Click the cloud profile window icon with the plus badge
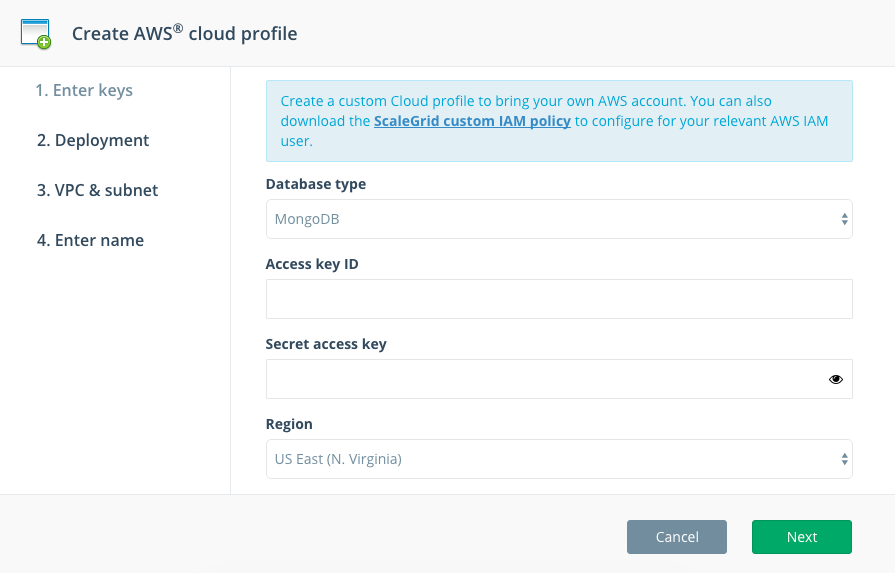 point(35,34)
